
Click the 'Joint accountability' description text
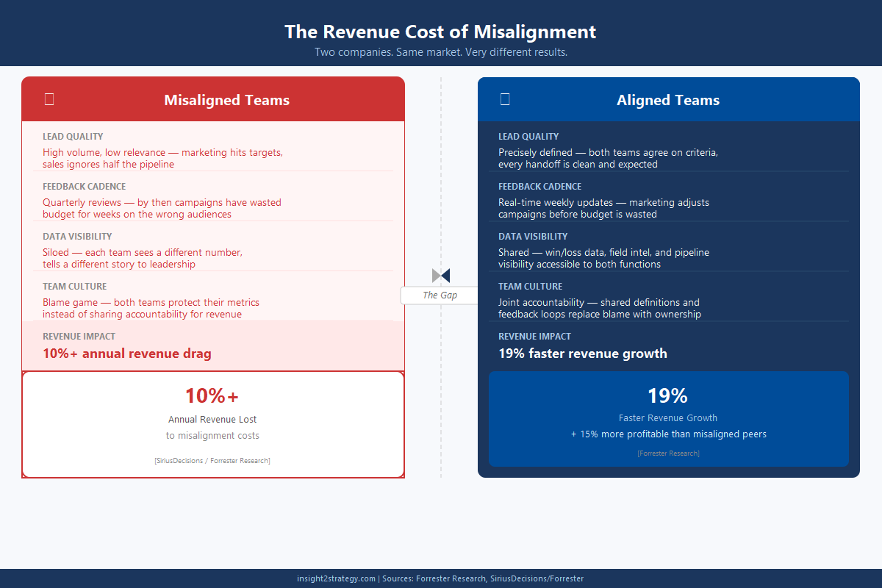coord(600,309)
